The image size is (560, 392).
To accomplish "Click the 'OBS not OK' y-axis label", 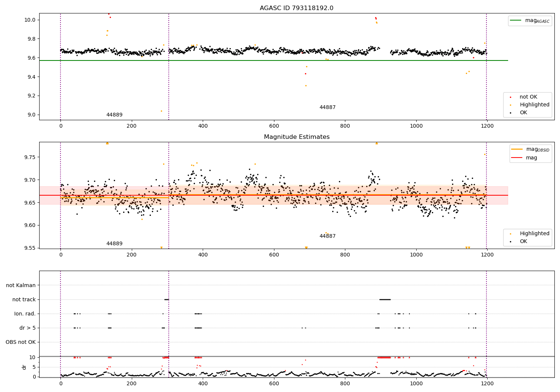I will (21, 342).
